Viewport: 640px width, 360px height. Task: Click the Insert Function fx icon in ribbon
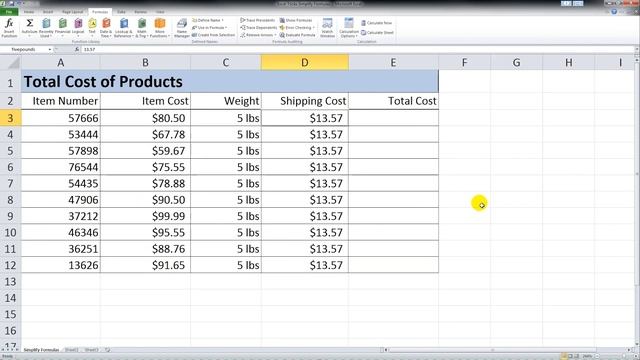[x=9, y=28]
